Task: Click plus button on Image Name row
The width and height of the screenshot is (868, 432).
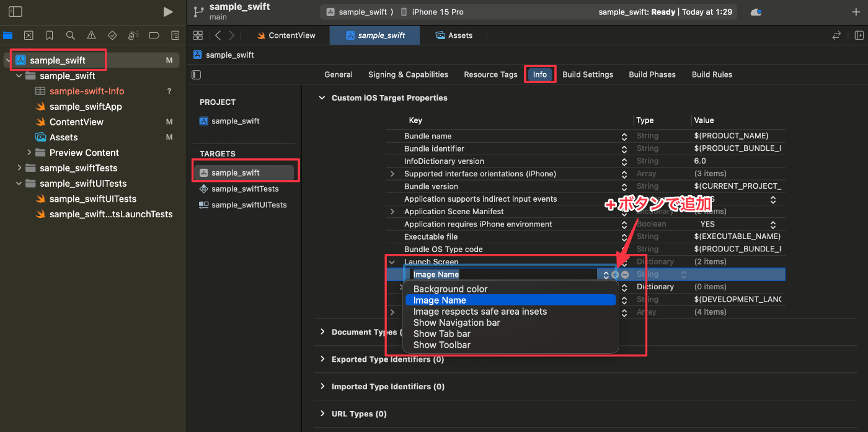Action: tap(615, 274)
